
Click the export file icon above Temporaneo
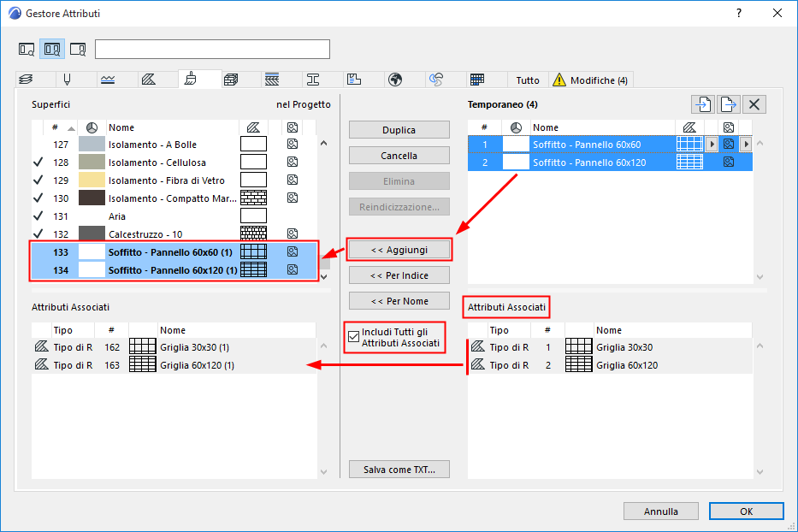(728, 104)
